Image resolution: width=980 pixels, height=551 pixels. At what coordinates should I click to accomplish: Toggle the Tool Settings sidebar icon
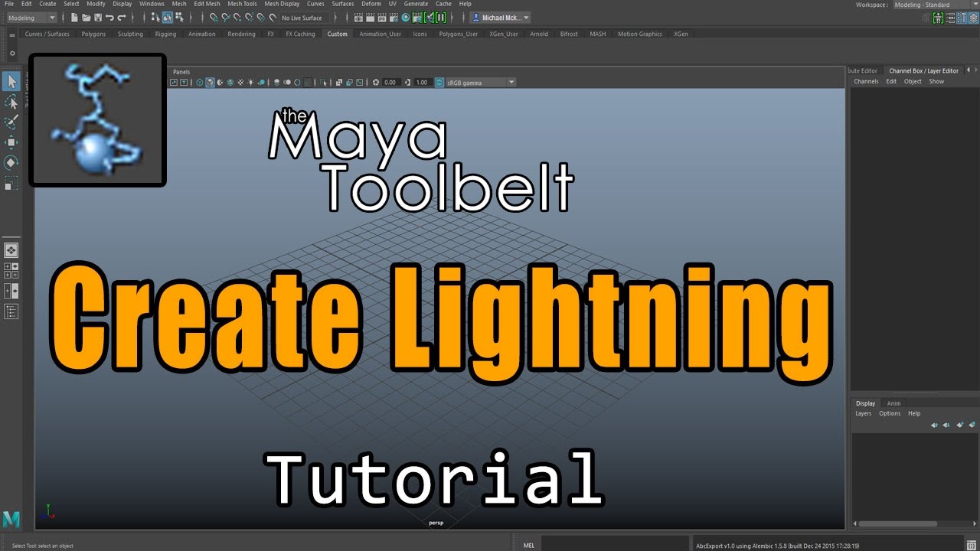pos(962,18)
